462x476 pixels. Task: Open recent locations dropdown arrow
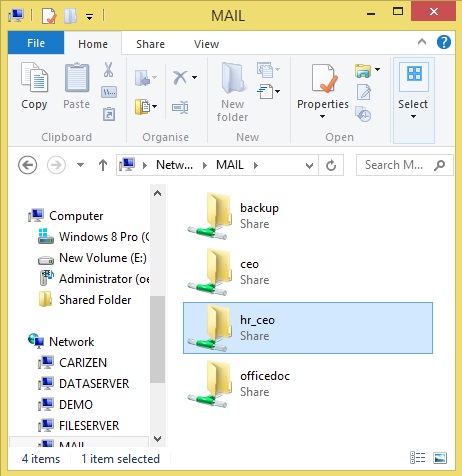[x=80, y=165]
